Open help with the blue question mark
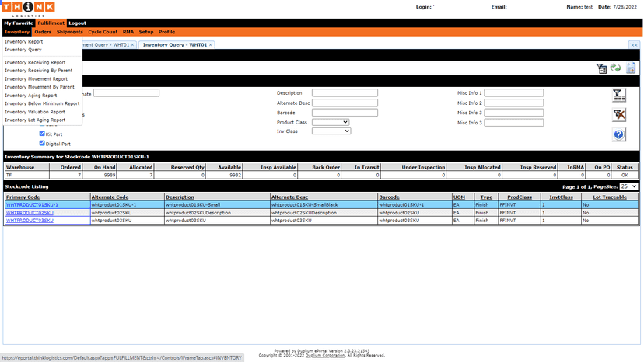This screenshot has height=362, width=644. coord(619,134)
